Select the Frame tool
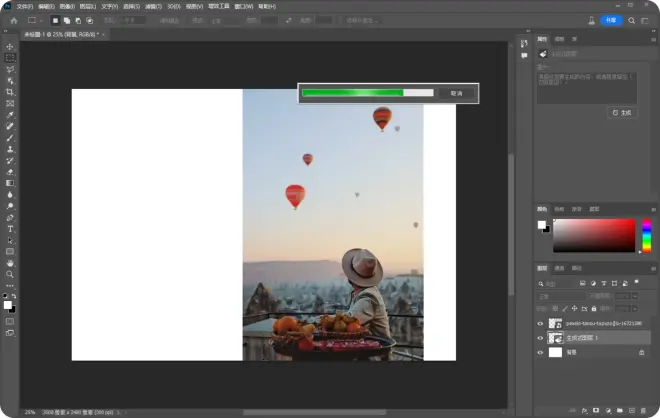This screenshot has width=660, height=418. coord(10,104)
